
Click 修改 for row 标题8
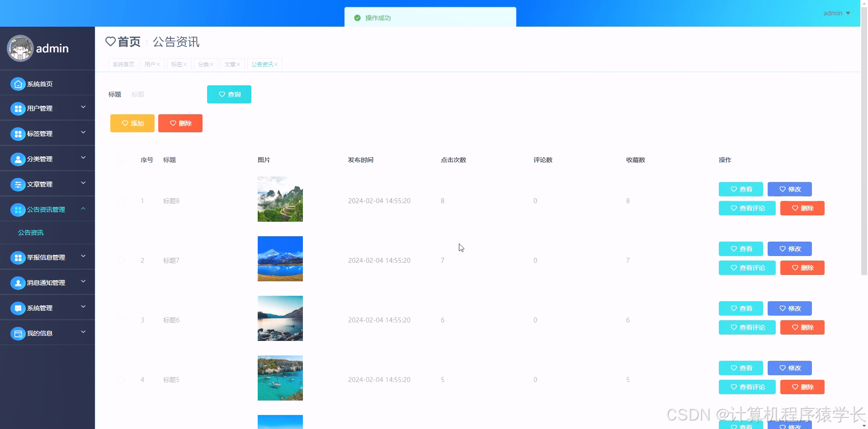(790, 189)
